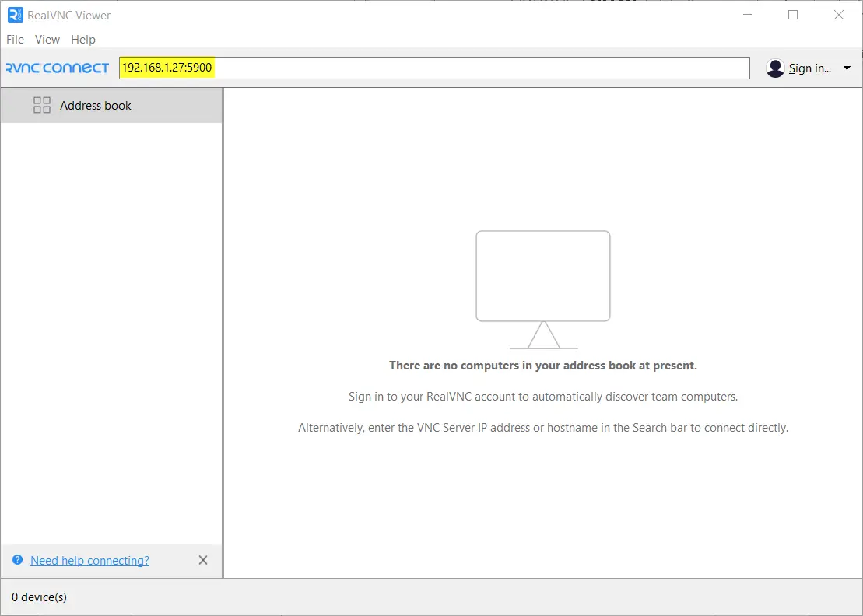Viewport: 863px width, 616px height.
Task: Select Address book in the sidebar
Action: 111,106
